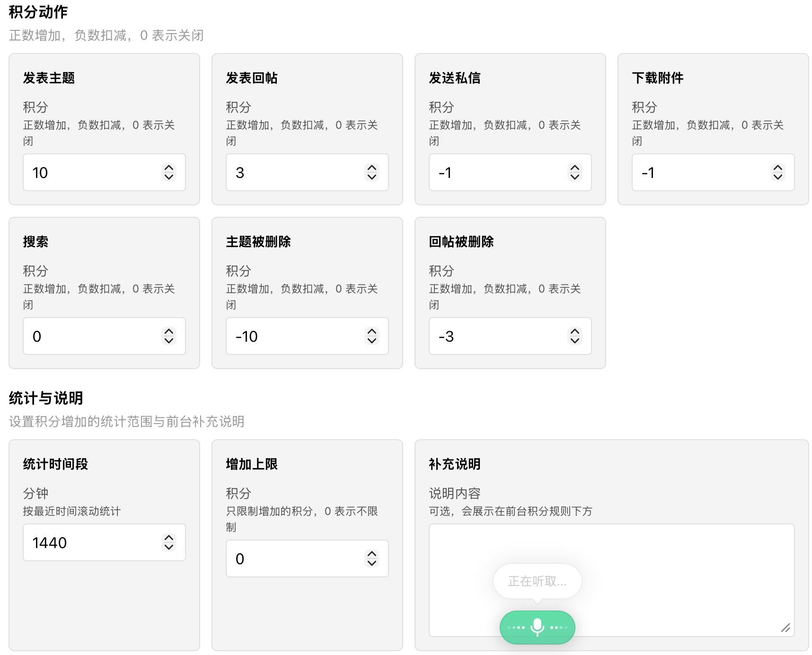Screen dimensions: 812x655
Task: Click the 主题被删除 input showing -10
Action: (307, 336)
